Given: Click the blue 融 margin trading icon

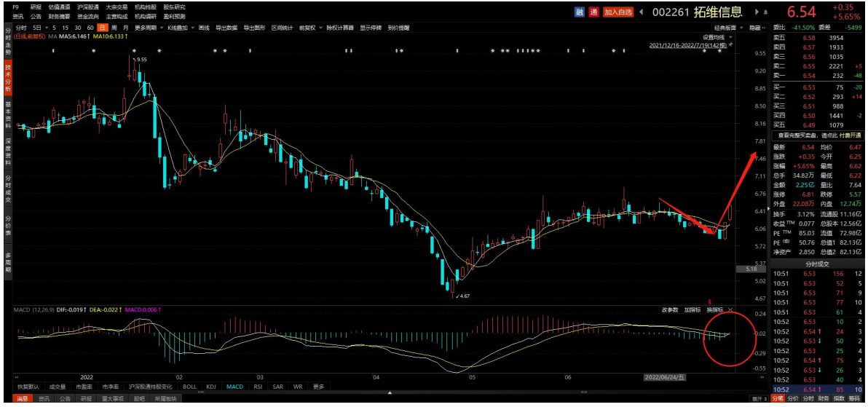Looking at the screenshot, I should pos(580,12).
